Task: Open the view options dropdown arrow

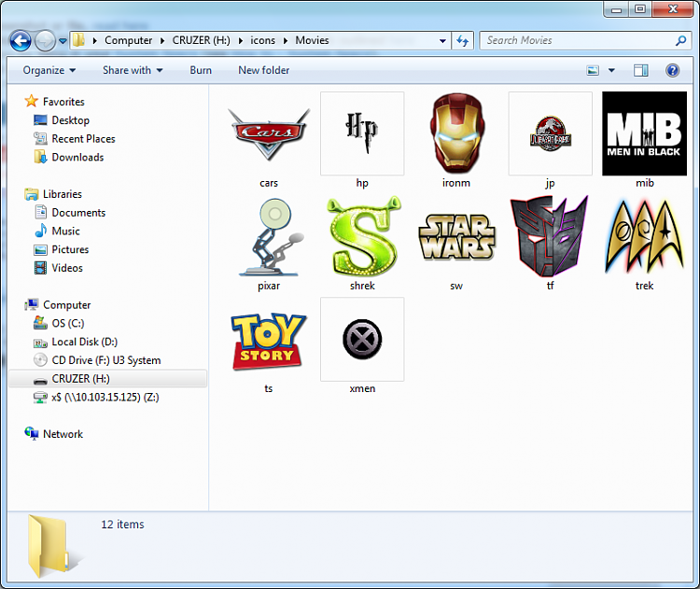Action: pos(611,70)
